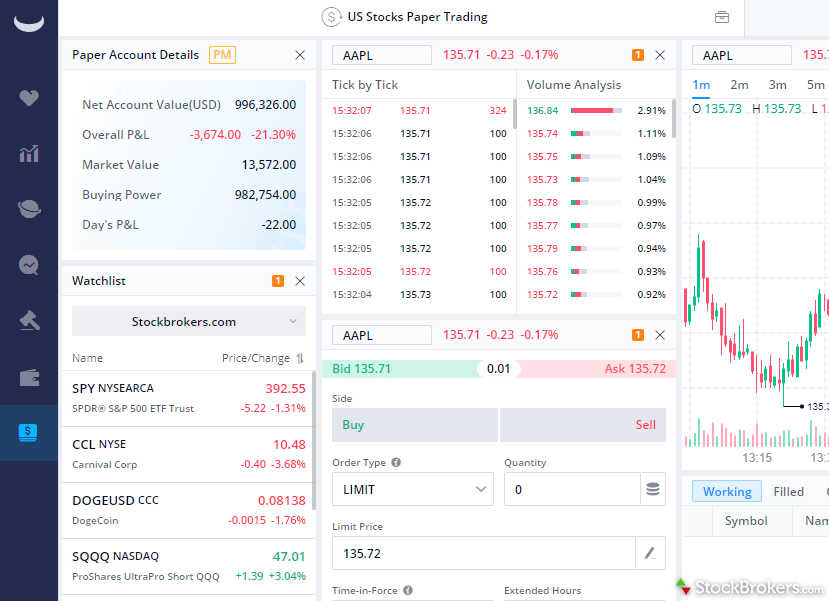Image resolution: width=829 pixels, height=601 pixels.
Task: Open the favorites heart icon in sidebar
Action: (x=29, y=98)
